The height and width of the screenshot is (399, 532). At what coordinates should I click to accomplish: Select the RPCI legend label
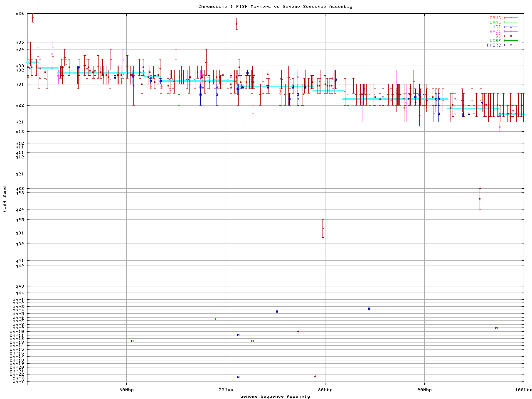point(495,32)
